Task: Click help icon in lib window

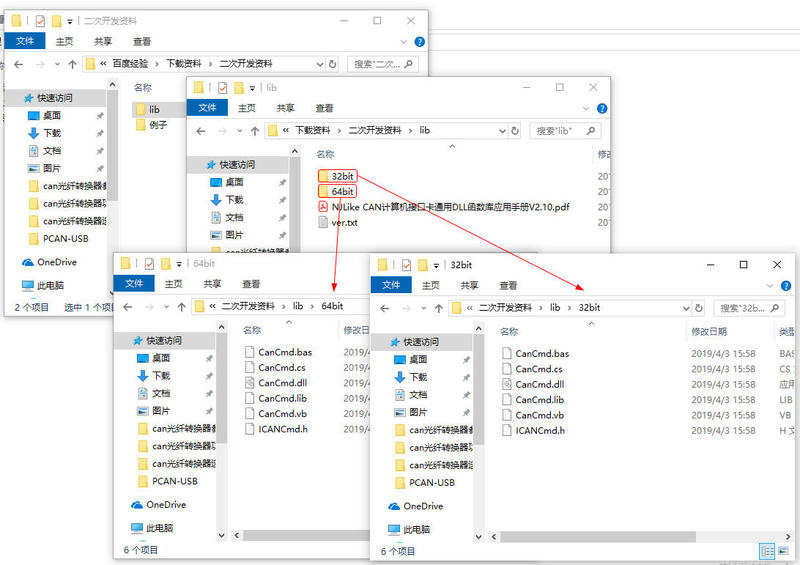Action: pos(602,108)
